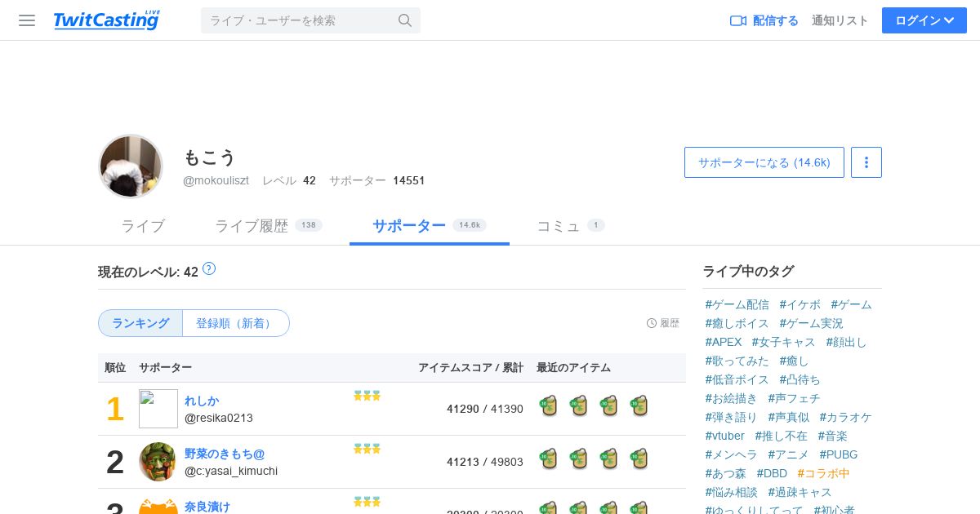The height and width of the screenshot is (514, 980).
Task: Open orange #コラボ中 tag
Action: [824, 473]
